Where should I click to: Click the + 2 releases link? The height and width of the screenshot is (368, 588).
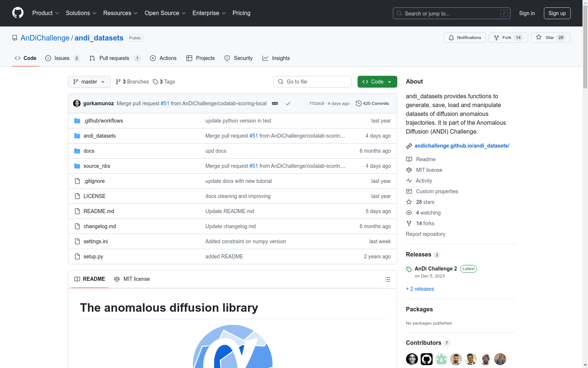pos(420,289)
